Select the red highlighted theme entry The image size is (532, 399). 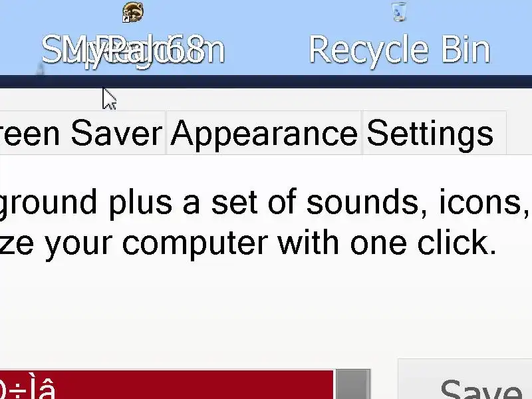click(x=166, y=385)
